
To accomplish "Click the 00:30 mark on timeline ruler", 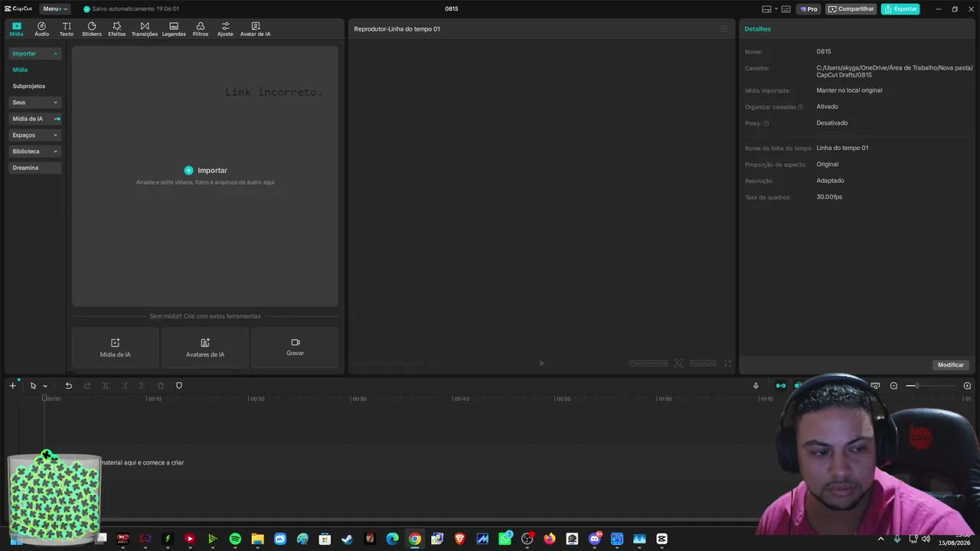I will pos(358,399).
